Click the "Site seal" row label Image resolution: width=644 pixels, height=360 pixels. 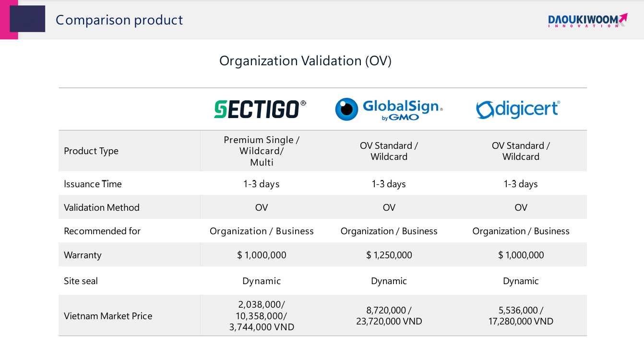(x=81, y=281)
